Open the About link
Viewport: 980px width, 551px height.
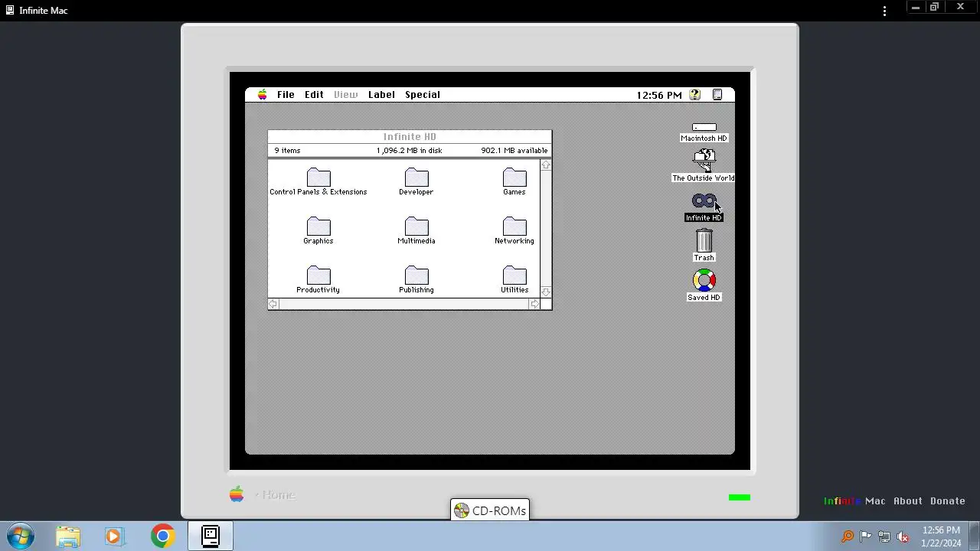[908, 501]
